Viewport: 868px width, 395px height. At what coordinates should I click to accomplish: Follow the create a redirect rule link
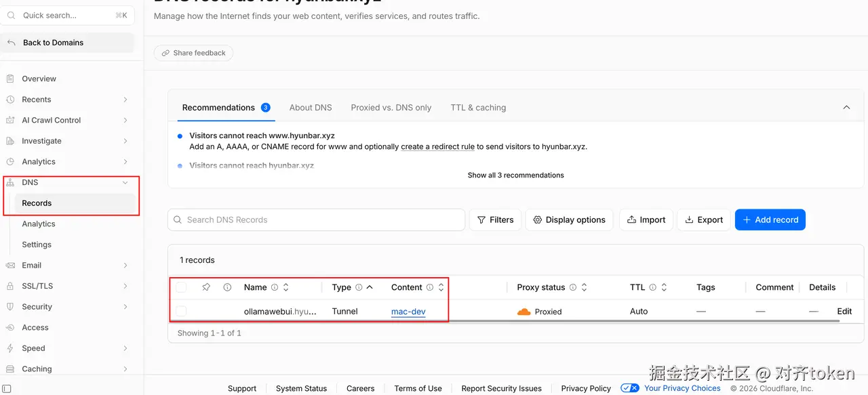(437, 146)
